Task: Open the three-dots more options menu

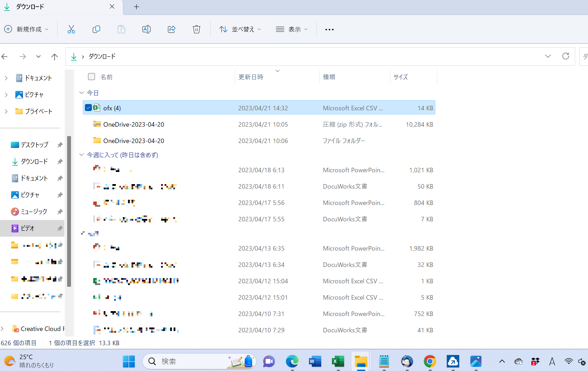Action: [x=329, y=30]
